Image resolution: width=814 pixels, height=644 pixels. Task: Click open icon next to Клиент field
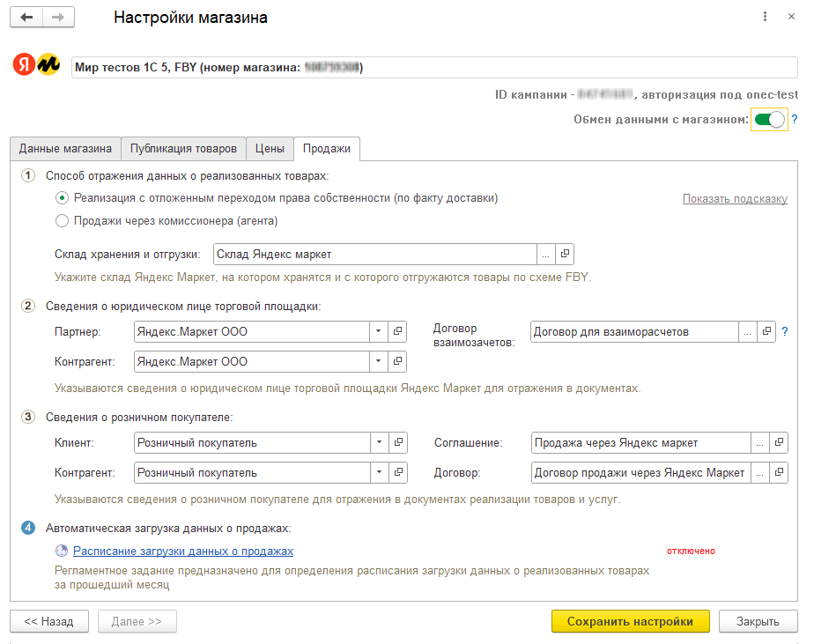(x=397, y=442)
